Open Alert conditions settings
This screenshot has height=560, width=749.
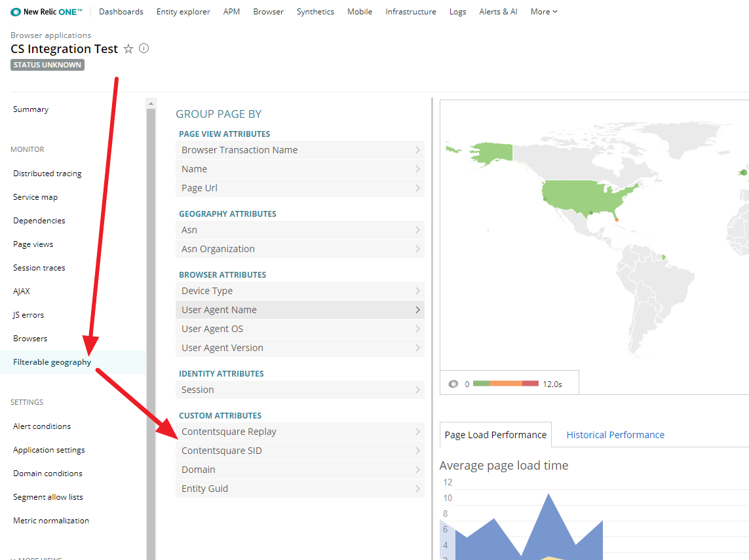[x=42, y=426]
